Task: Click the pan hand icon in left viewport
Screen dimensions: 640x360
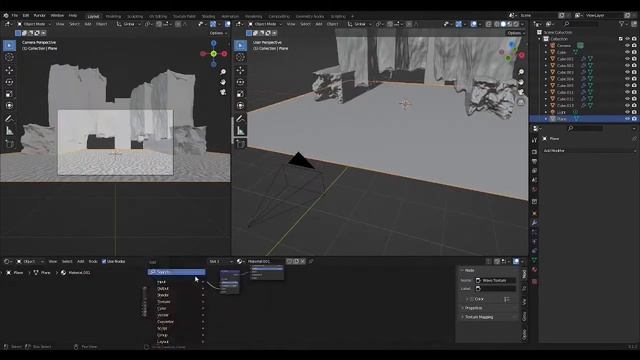Action: click(223, 82)
